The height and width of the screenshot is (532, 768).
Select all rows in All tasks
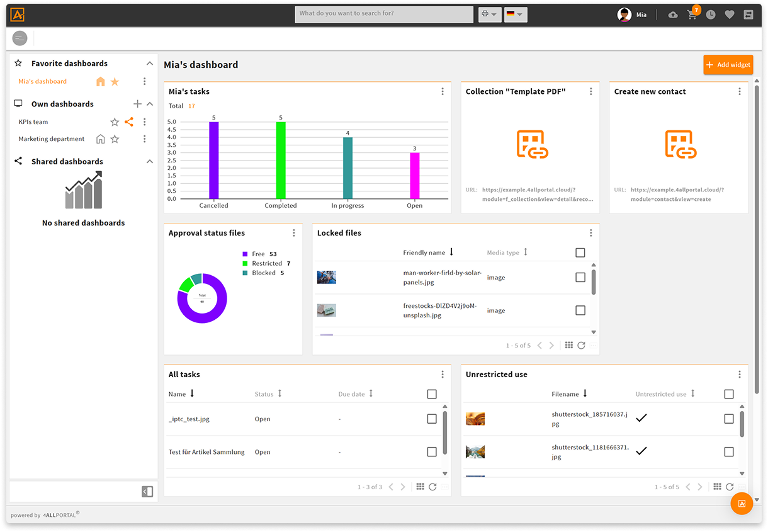(432, 394)
